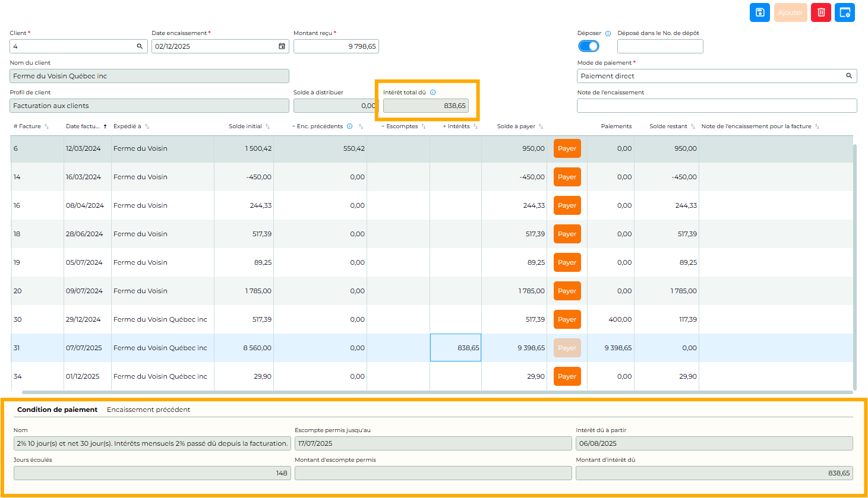Open the Date encaissement calendar picker
The image size is (868, 498).
282,46
